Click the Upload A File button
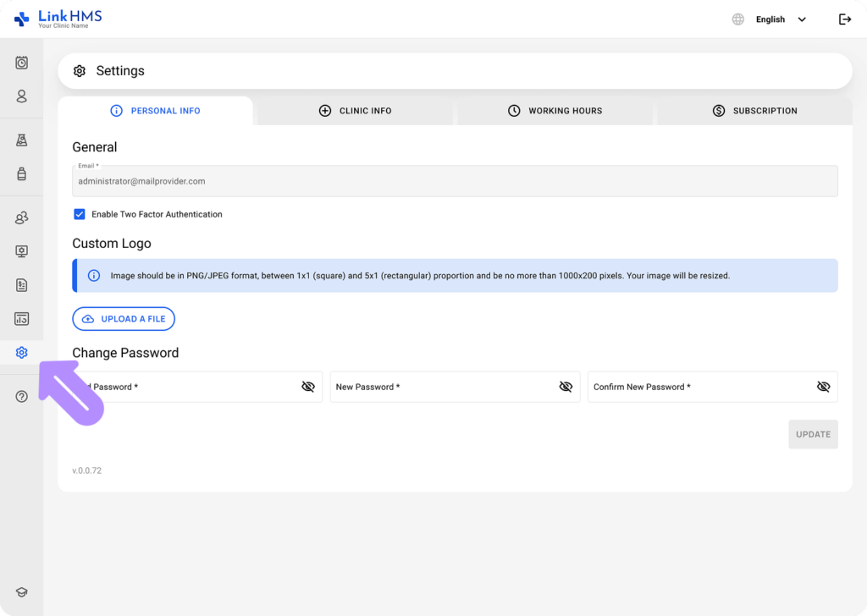The image size is (867, 616). [x=124, y=319]
